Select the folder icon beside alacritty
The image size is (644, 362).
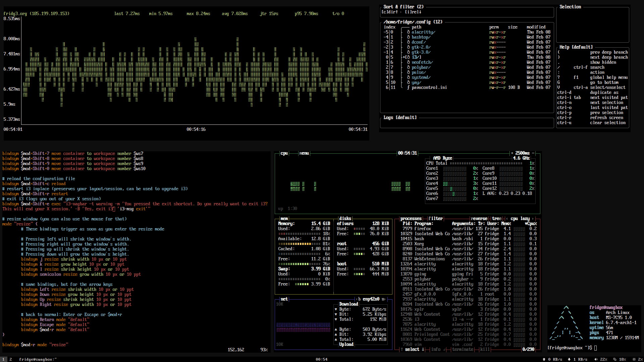click(409, 32)
